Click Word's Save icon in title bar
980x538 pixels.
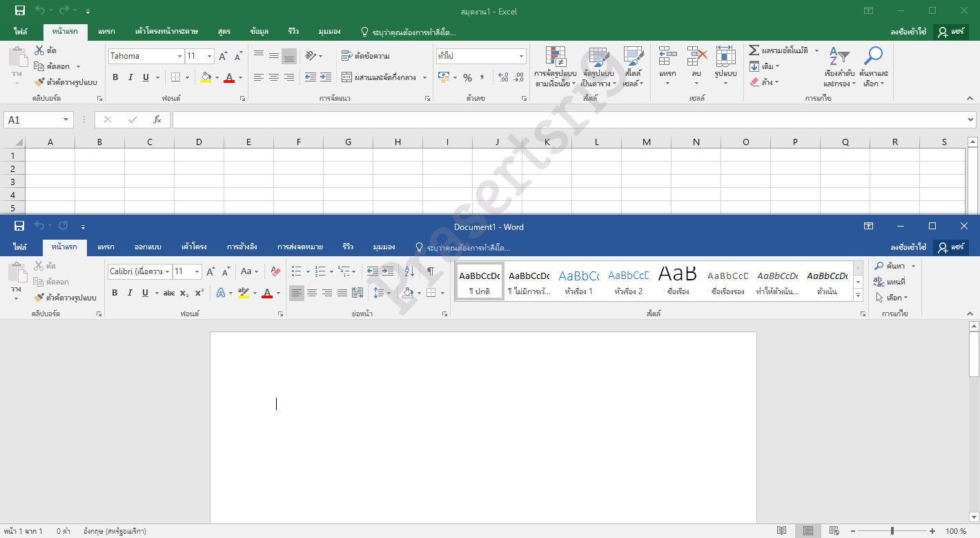(19, 226)
